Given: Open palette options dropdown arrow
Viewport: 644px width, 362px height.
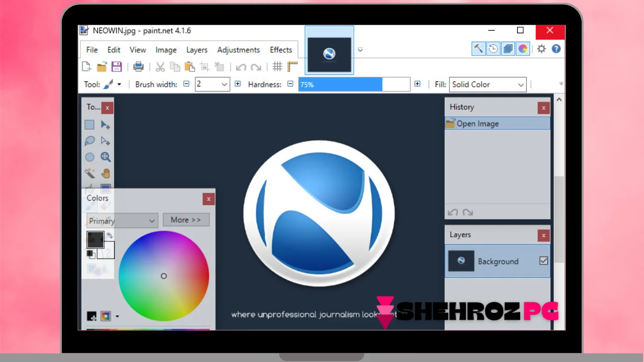Looking at the screenshot, I should point(117,316).
